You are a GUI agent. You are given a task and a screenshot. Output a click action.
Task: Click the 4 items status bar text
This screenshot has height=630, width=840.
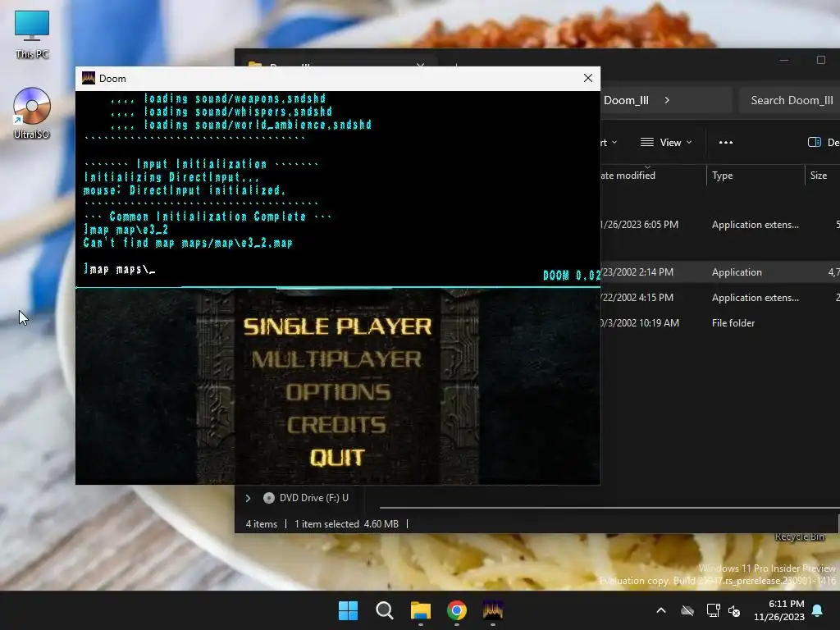262,524
